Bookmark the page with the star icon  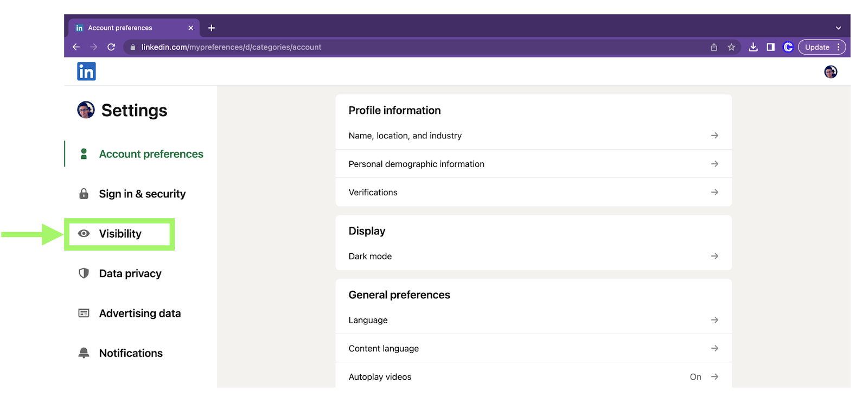click(731, 47)
